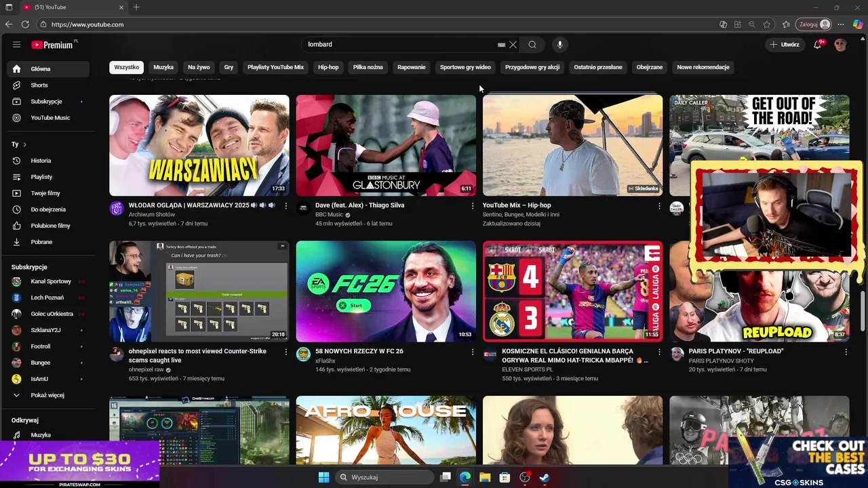This screenshot has height=488, width=868.
Task: Click the Windows taskbar Wyszukaj search box
Action: [x=385, y=477]
